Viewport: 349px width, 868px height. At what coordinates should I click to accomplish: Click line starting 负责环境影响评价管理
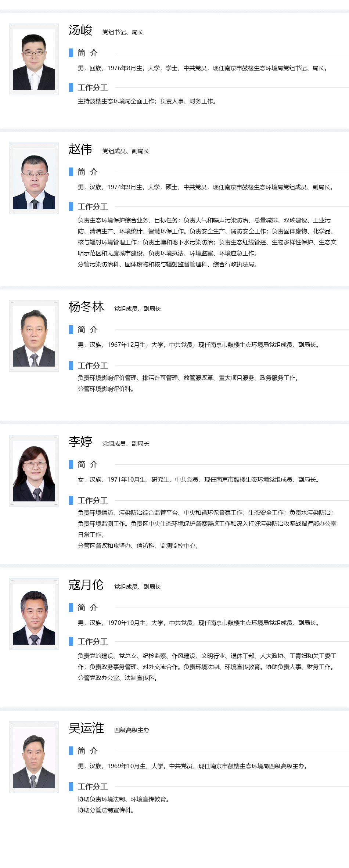(x=188, y=378)
